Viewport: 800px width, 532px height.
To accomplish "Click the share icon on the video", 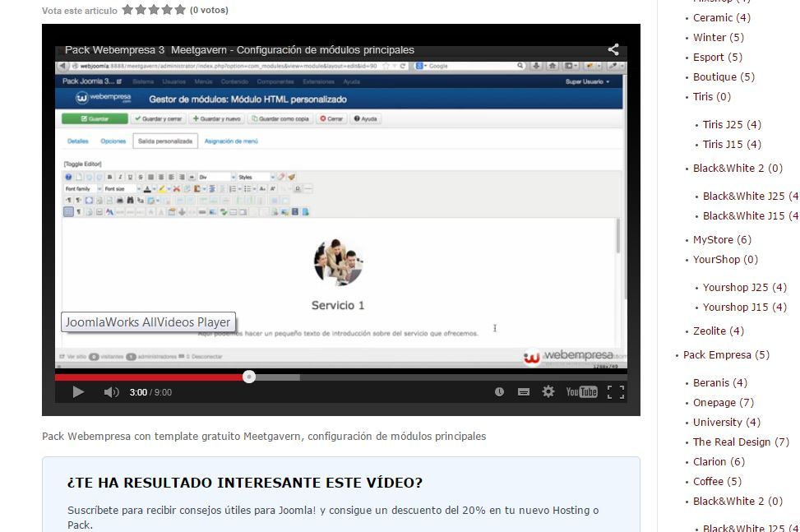I will pos(613,49).
